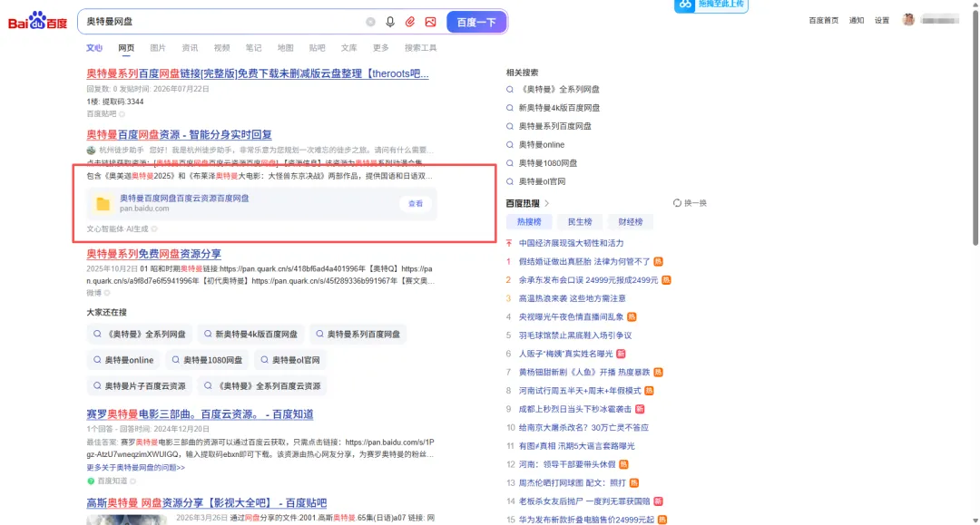980x525 pixels.
Task: Select the 图片 search tab
Action: point(158,48)
